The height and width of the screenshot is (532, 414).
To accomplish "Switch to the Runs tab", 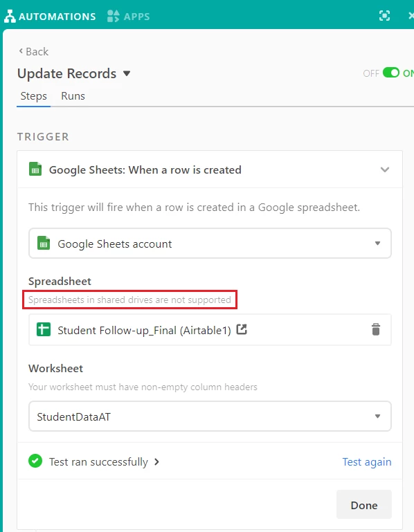I will [x=73, y=96].
